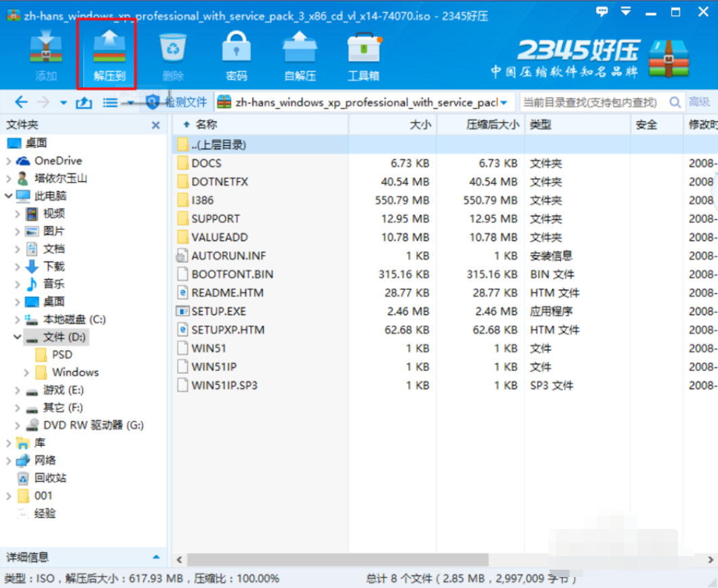Viewport: 718px width, 588px height.
Task: Collapse the 此电脑 tree node
Action: click(9, 196)
